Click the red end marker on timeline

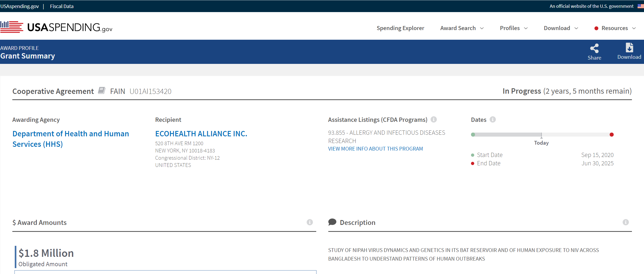pos(612,134)
